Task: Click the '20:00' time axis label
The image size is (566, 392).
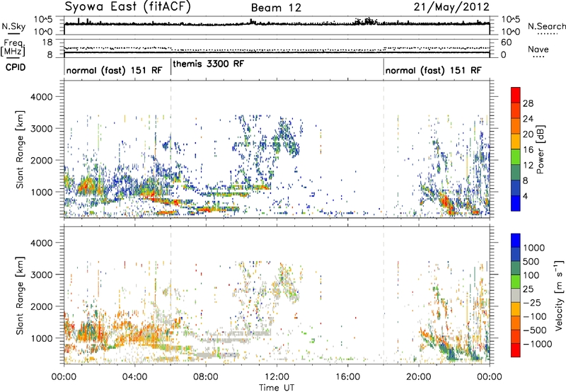Action: tap(418, 377)
